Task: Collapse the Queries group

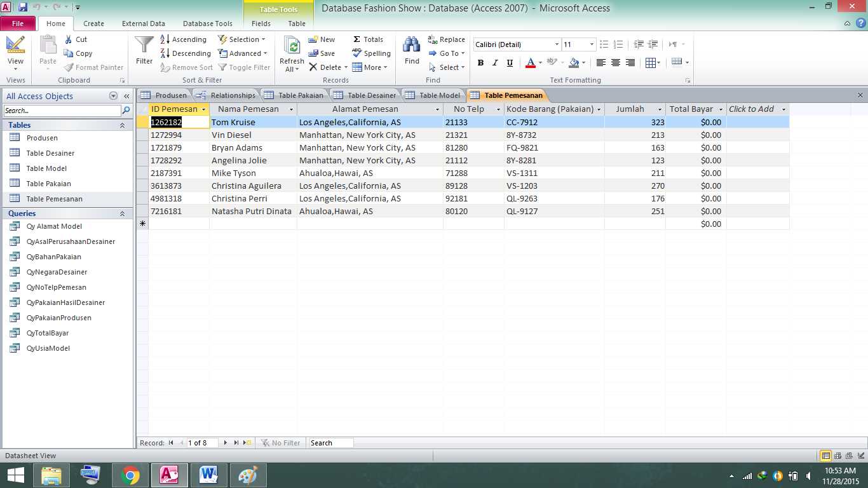Action: (x=122, y=213)
